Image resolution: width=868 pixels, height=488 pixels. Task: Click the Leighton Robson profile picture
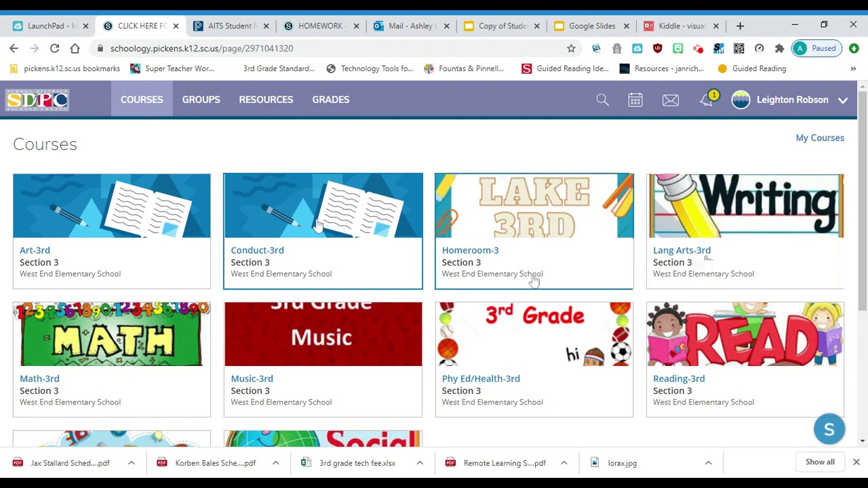pyautogui.click(x=741, y=100)
